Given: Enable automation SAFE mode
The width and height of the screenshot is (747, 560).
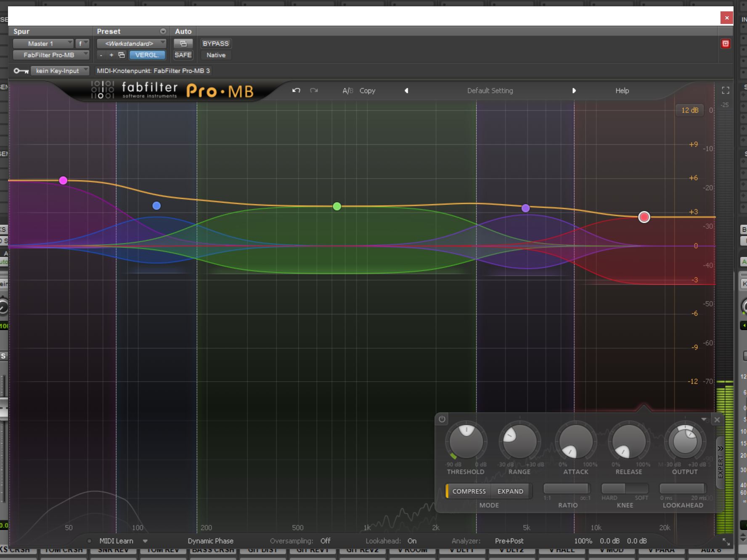Looking at the screenshot, I should (x=183, y=55).
